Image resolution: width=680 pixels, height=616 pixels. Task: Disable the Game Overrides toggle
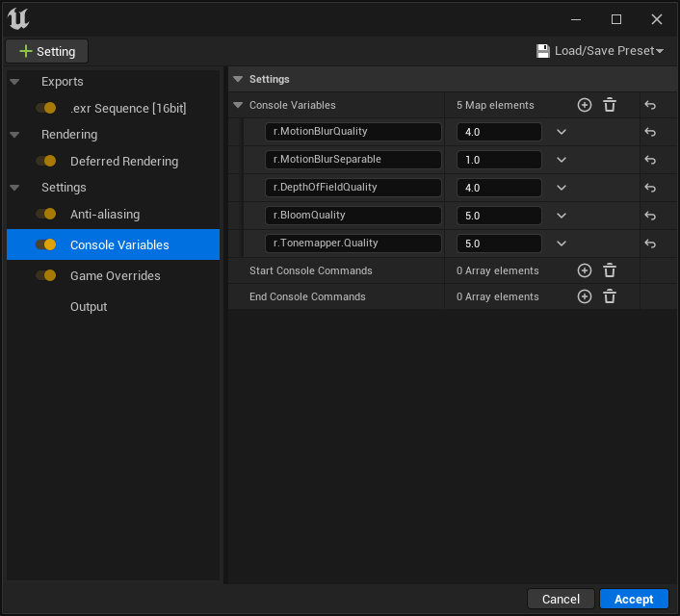46,275
